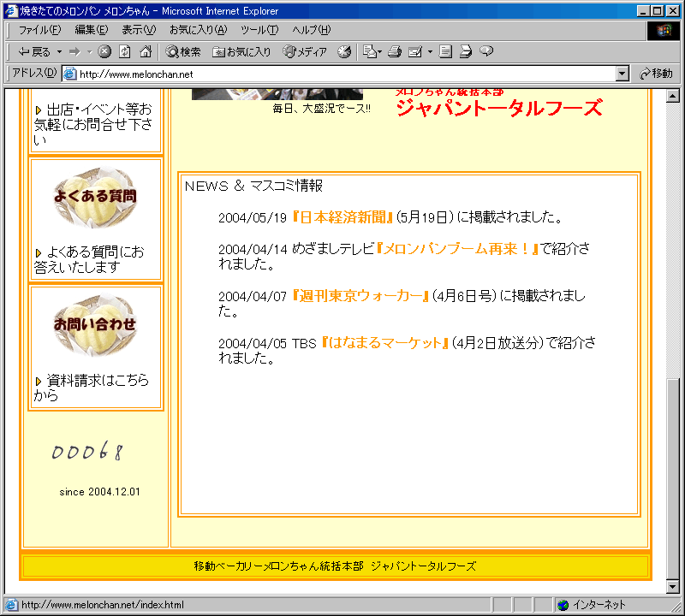Click the status bar URL text
685x616 pixels.
[103, 605]
